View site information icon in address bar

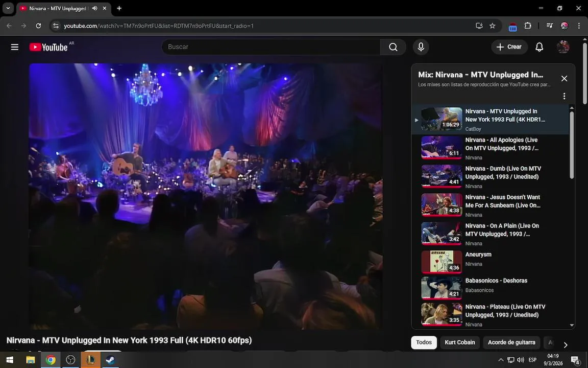click(56, 26)
